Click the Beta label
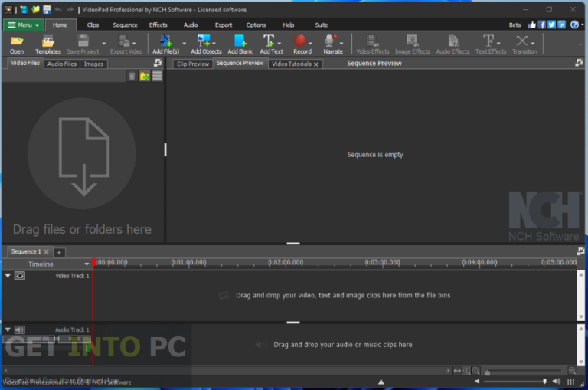 point(514,25)
